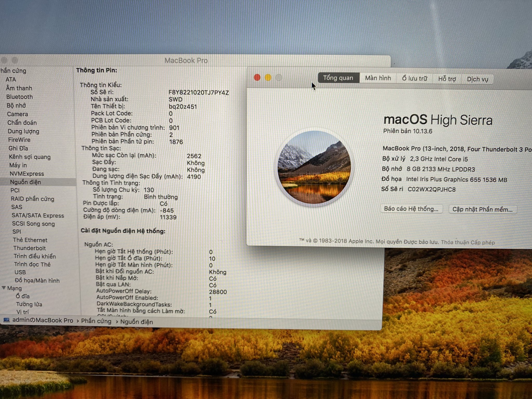532x399 pixels.
Task: Select SPI in the sidebar
Action: click(x=17, y=232)
